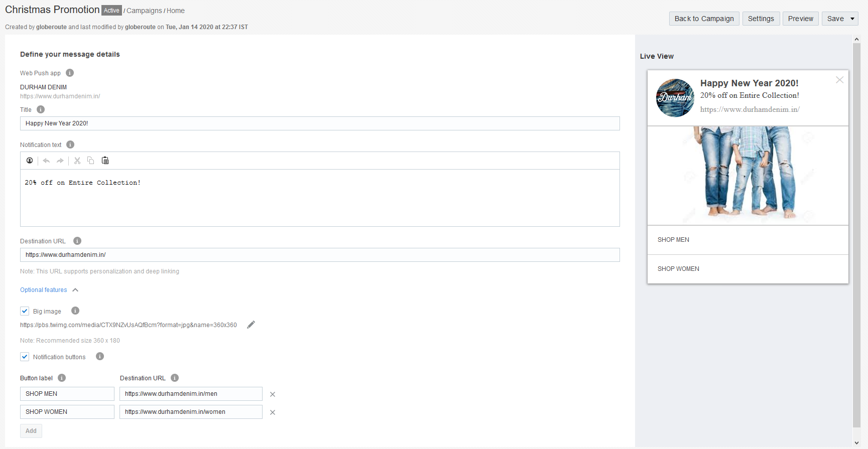Click the DURHAM DENIM app name
868x449 pixels.
tap(43, 87)
